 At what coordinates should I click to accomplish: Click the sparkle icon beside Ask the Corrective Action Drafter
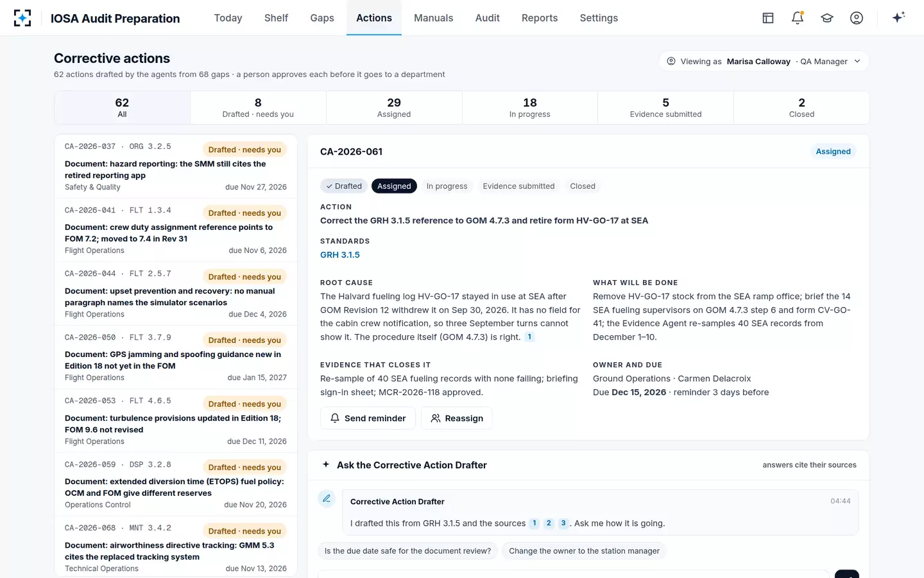pyautogui.click(x=326, y=464)
